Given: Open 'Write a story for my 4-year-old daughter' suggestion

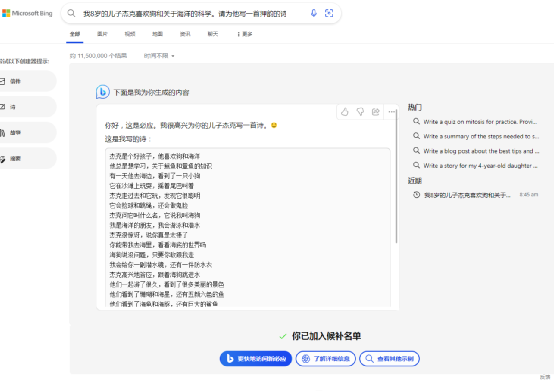Looking at the screenshot, I should click(x=476, y=165).
